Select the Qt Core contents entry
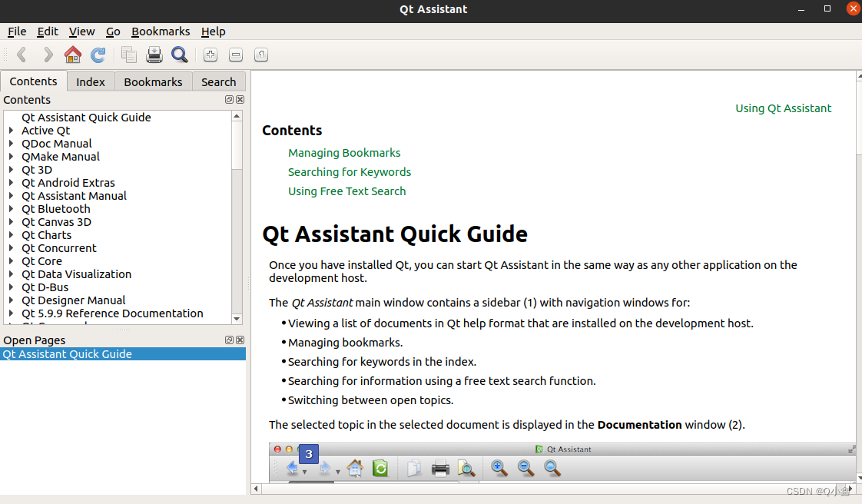This screenshot has height=504, width=862. pyautogui.click(x=41, y=261)
